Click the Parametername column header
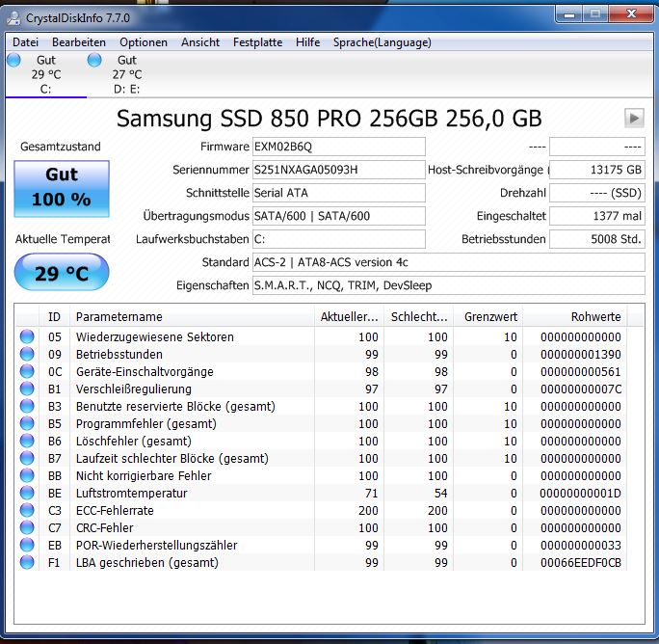Screen dimensions: 659x644 [192, 317]
